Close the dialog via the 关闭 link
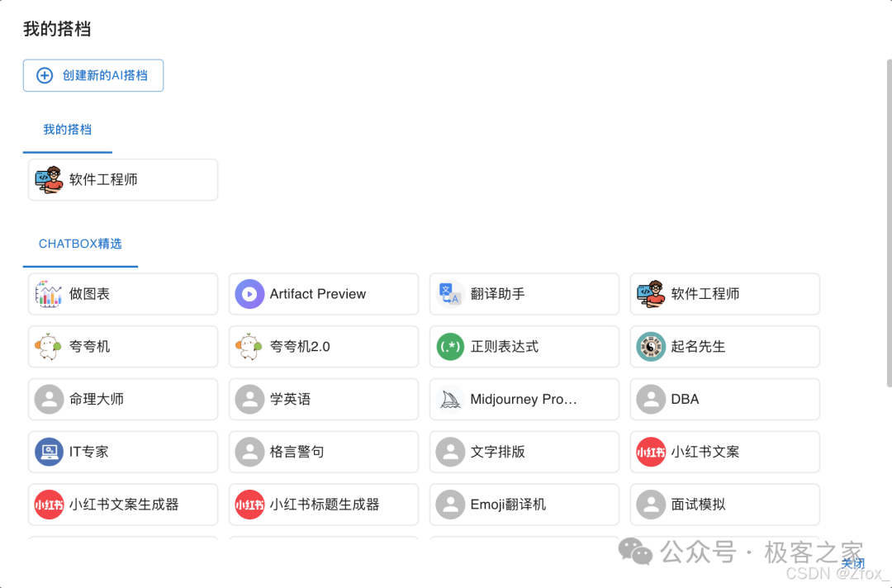Screen dimensions: 892x588 (854, 562)
